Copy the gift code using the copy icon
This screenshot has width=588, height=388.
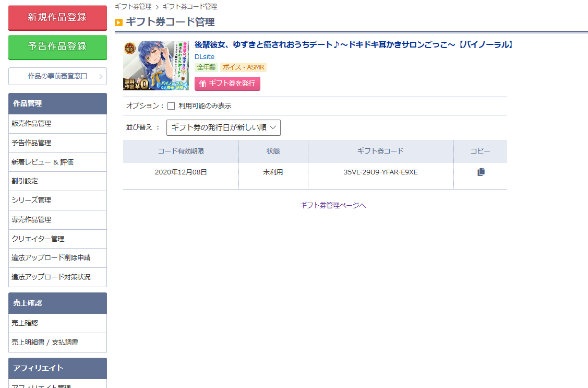(481, 172)
